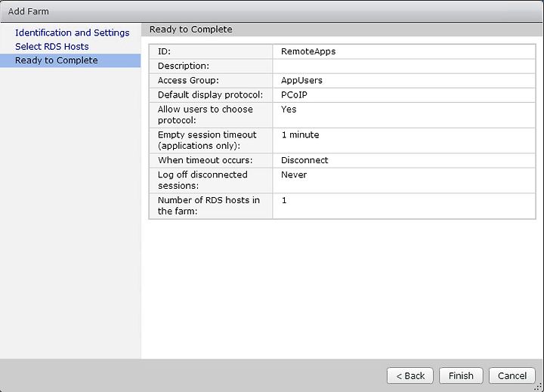
Task: Click the Never log off value
Action: 294,174
